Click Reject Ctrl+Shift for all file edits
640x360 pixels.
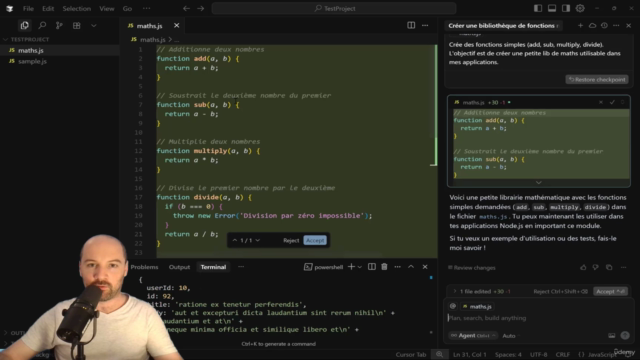point(560,291)
